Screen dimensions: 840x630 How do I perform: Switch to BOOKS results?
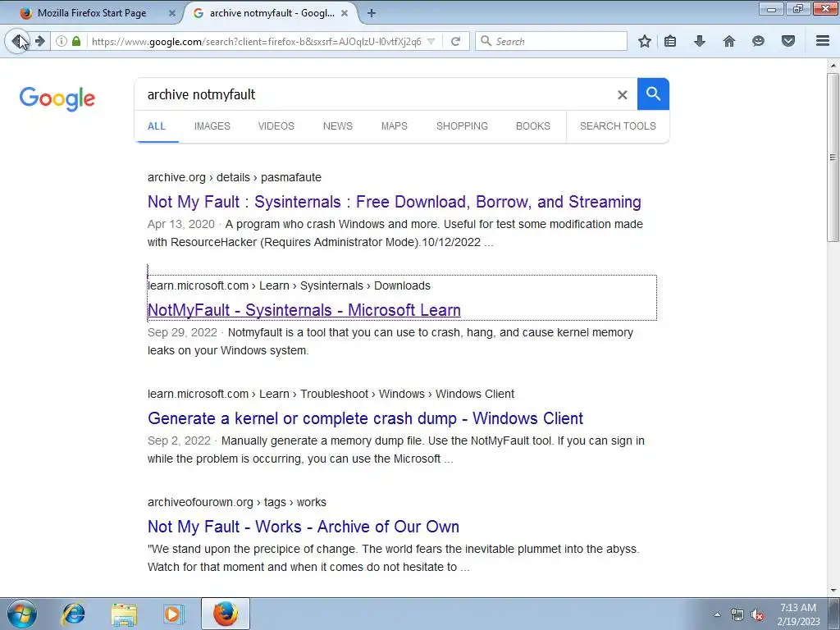(533, 126)
